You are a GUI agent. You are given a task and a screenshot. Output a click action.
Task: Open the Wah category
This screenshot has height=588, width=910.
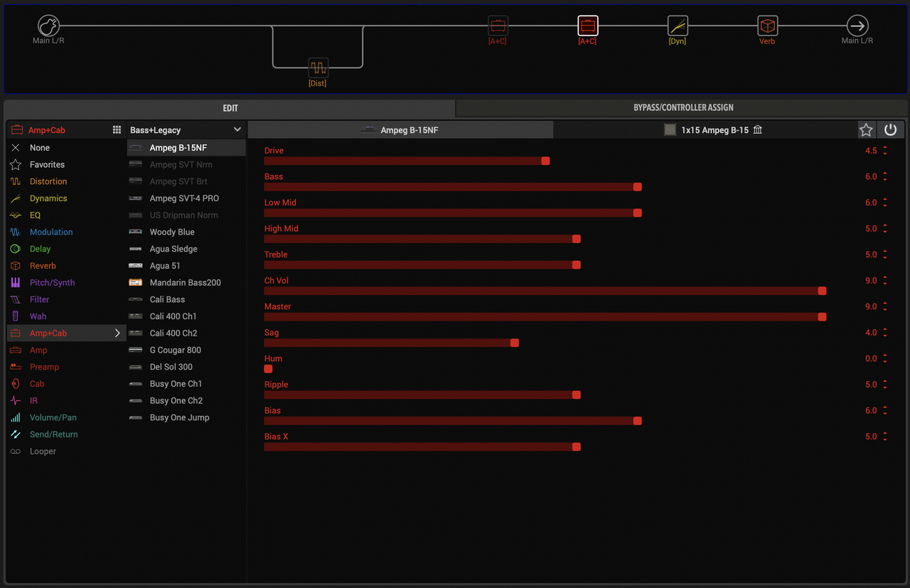tap(67, 316)
